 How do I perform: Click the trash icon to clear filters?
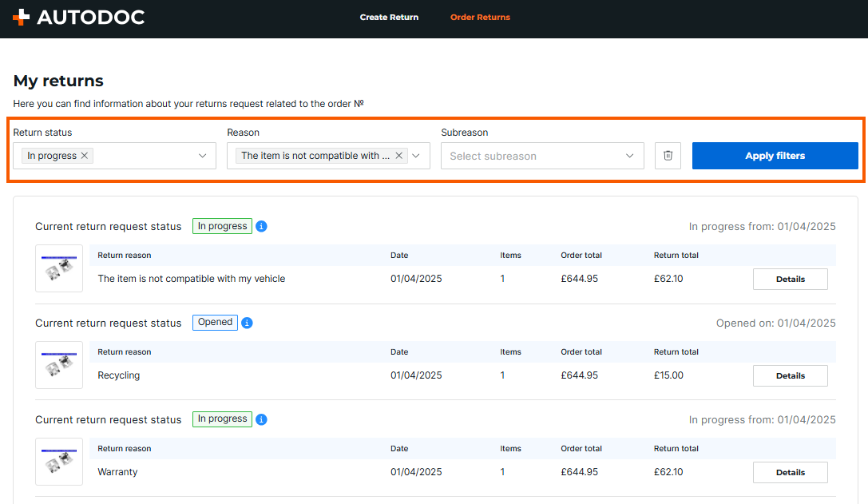click(668, 156)
